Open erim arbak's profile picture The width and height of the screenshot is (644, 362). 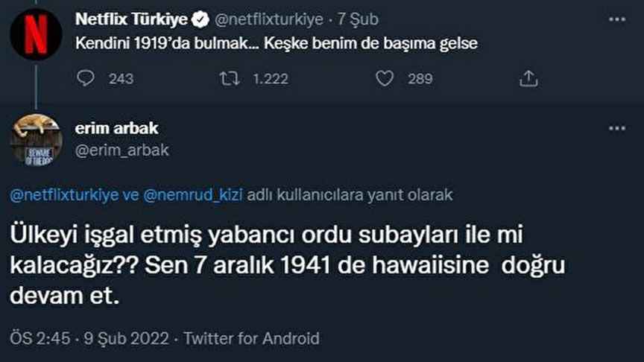tap(36, 139)
